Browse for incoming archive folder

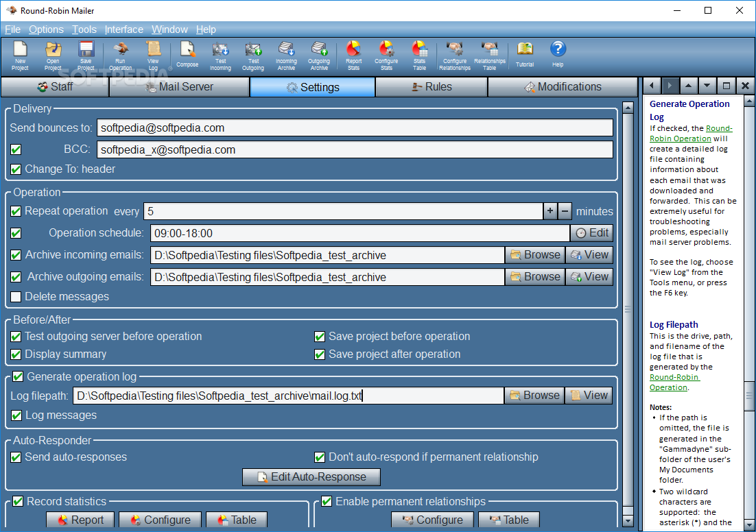tap(535, 255)
